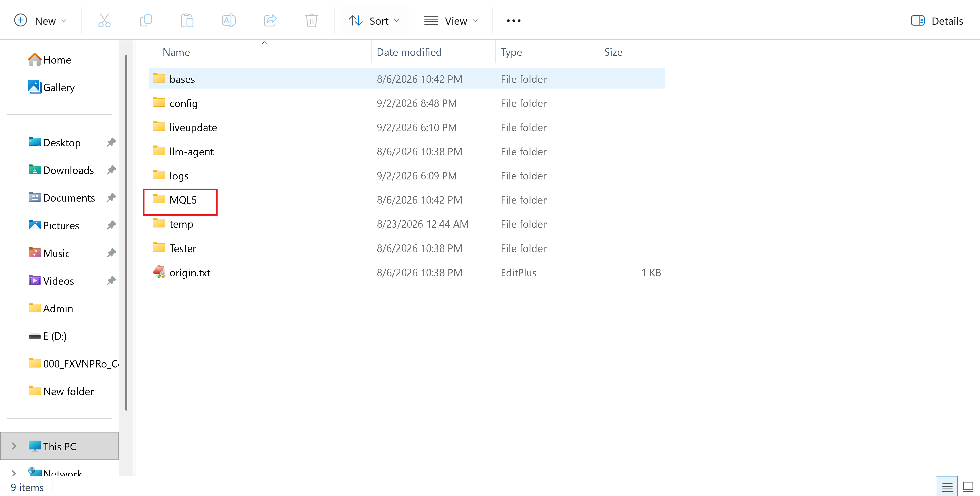Image resolution: width=980 pixels, height=496 pixels.
Task: Open Pictures quick access folder
Action: 54,225
